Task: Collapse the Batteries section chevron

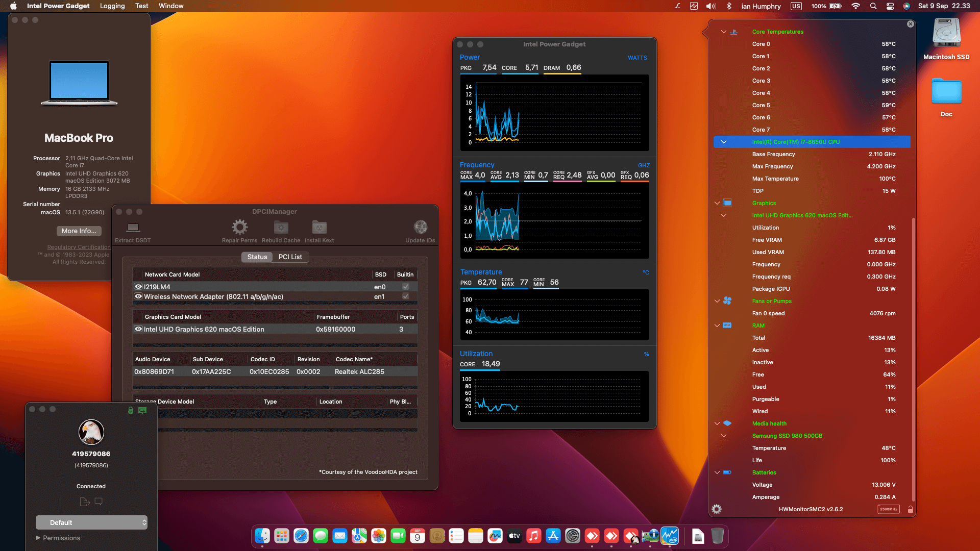Action: click(x=717, y=472)
